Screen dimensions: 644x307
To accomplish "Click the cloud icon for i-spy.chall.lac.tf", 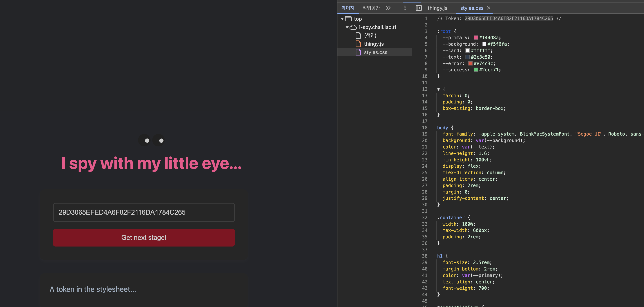I will pos(353,27).
